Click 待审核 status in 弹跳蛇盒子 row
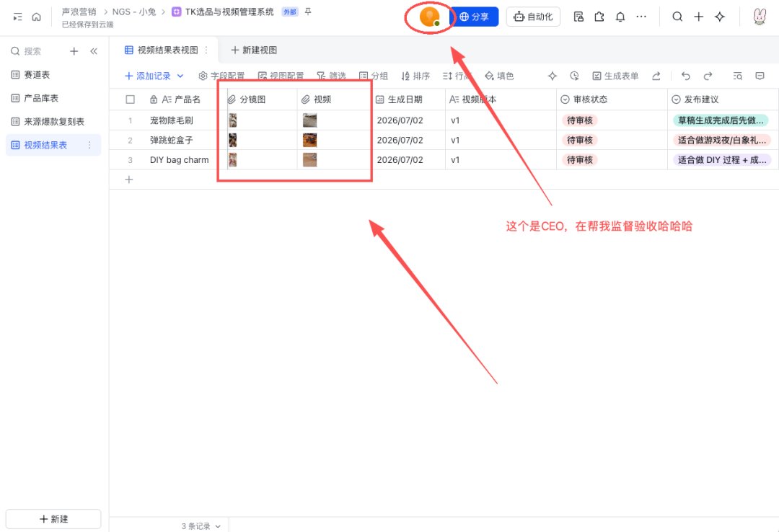Screen dimensions: 779x532 click(x=580, y=140)
